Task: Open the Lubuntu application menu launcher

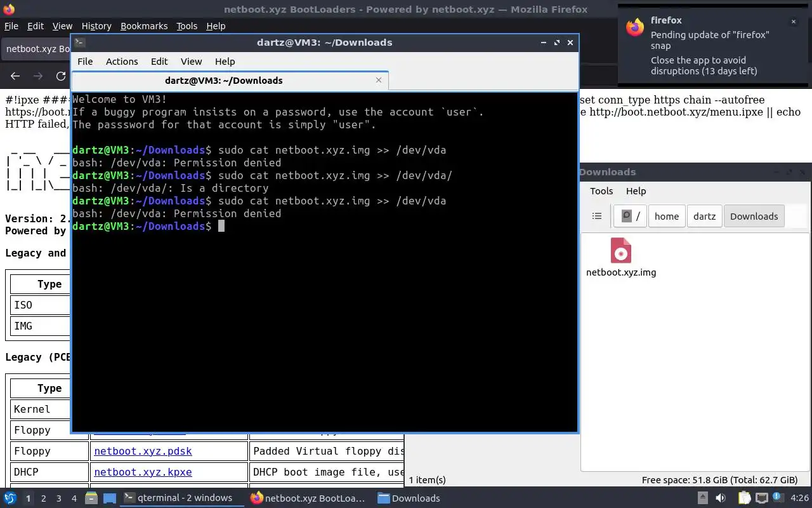Action: (x=10, y=498)
